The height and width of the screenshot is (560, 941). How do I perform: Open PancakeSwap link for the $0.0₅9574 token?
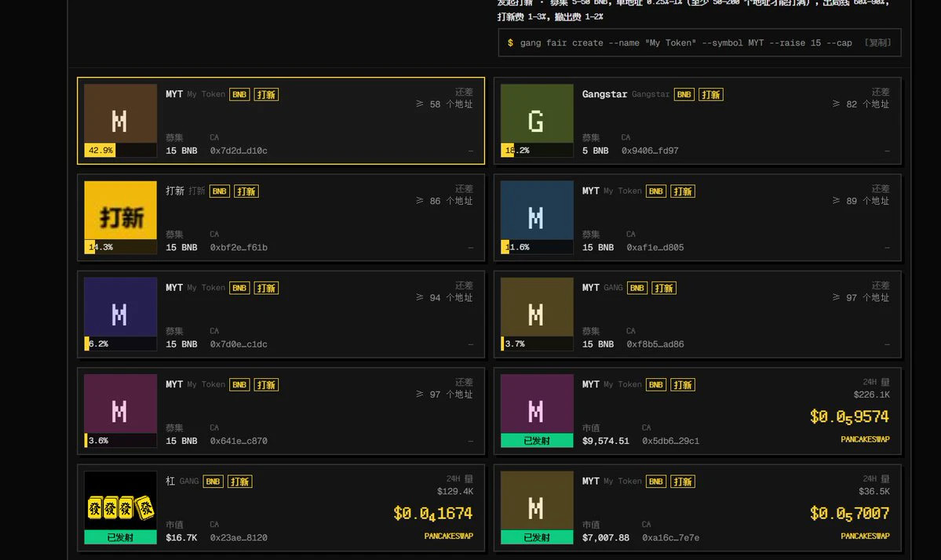(865, 439)
